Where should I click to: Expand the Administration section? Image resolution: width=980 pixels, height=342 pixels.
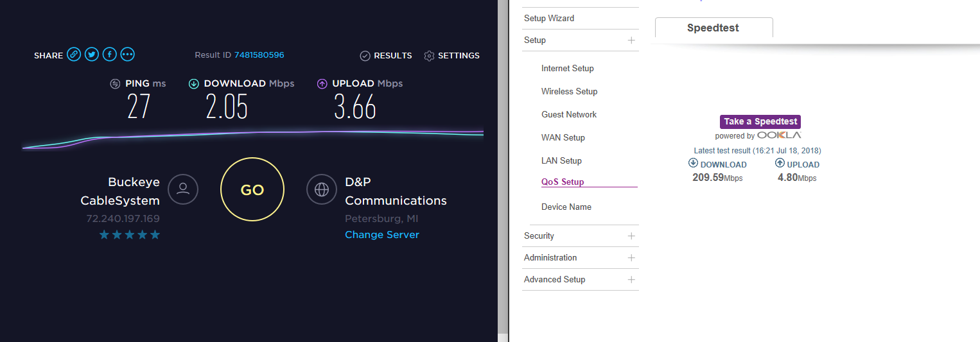tap(631, 258)
